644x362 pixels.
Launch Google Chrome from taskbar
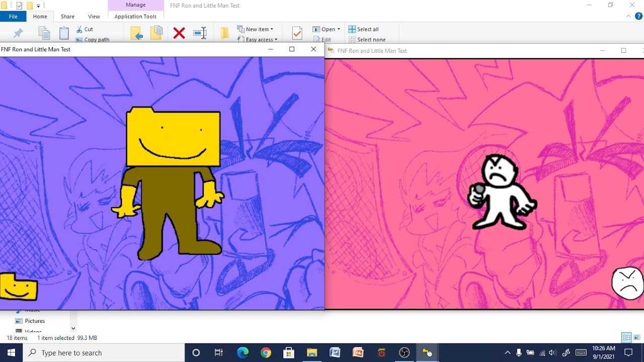click(266, 352)
